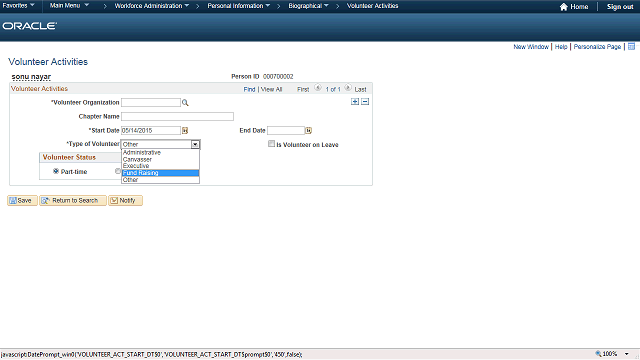Open the zoom level dropdown arrow
The height and width of the screenshot is (360, 640).
pos(627,354)
